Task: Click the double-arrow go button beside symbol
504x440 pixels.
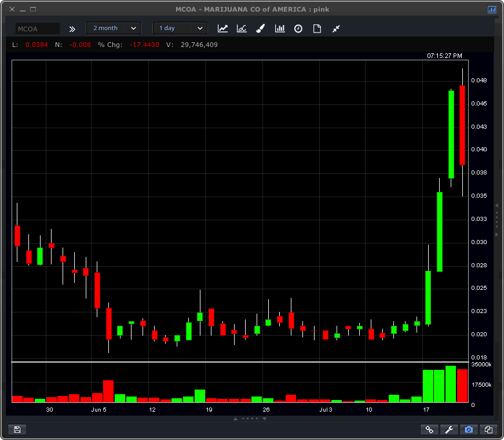Action: pos(72,28)
